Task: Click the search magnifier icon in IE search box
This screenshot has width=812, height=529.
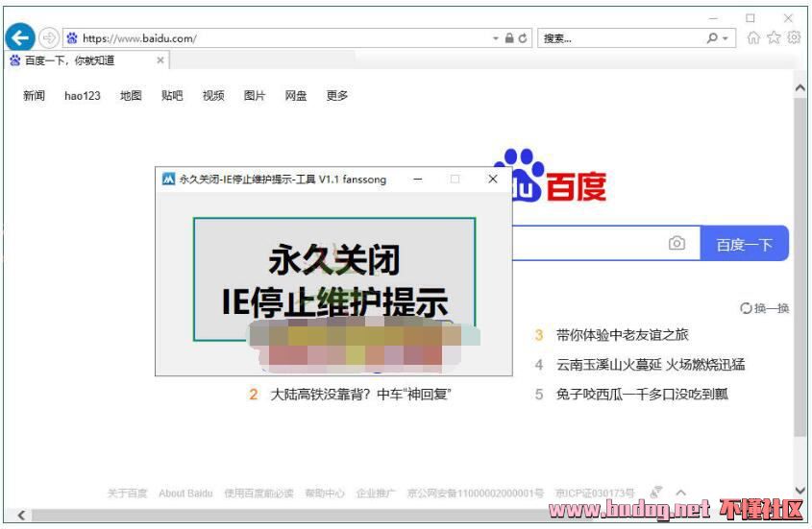Action: 713,38
